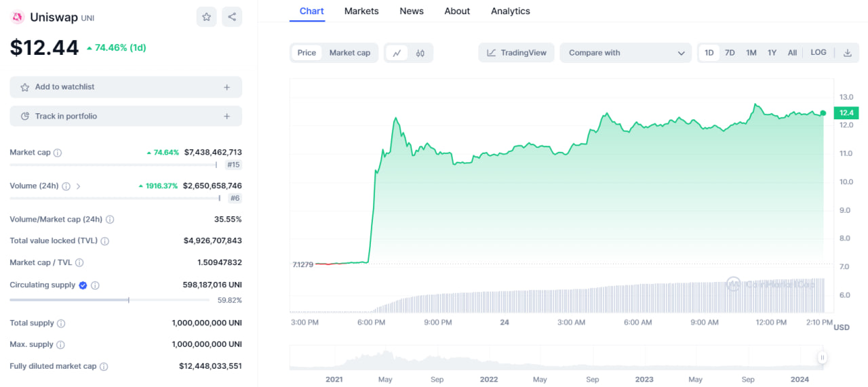Click the share icon beside the star

click(232, 17)
